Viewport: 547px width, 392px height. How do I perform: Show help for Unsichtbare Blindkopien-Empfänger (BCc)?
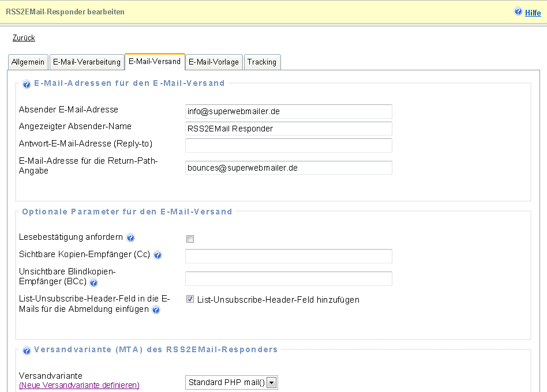pyautogui.click(x=93, y=282)
